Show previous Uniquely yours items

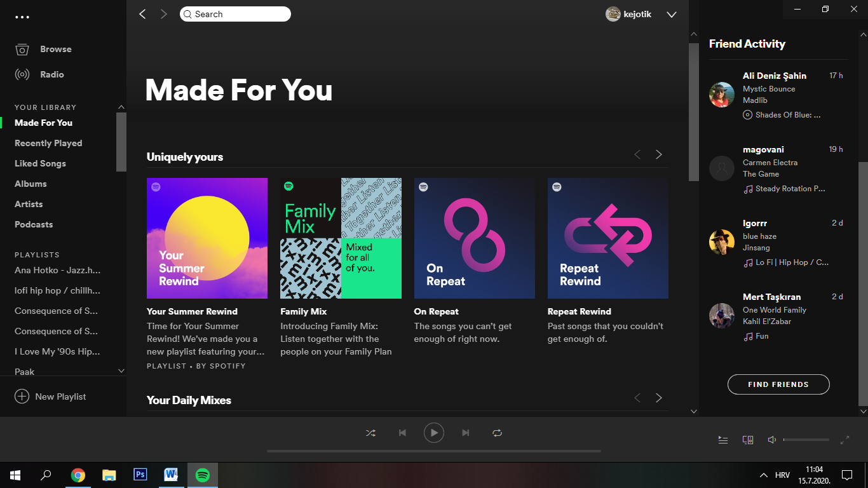[x=637, y=154]
